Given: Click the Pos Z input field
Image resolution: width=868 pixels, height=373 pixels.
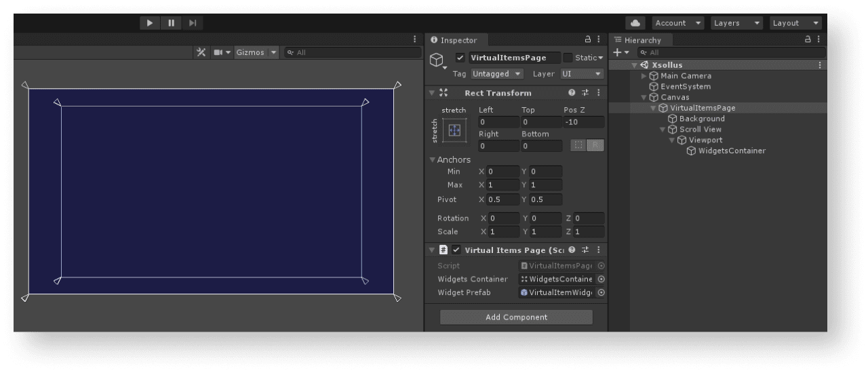Looking at the screenshot, I should [x=583, y=122].
